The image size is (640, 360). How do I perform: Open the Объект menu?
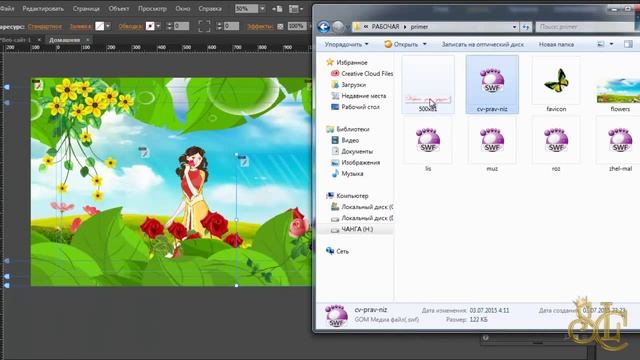click(119, 8)
